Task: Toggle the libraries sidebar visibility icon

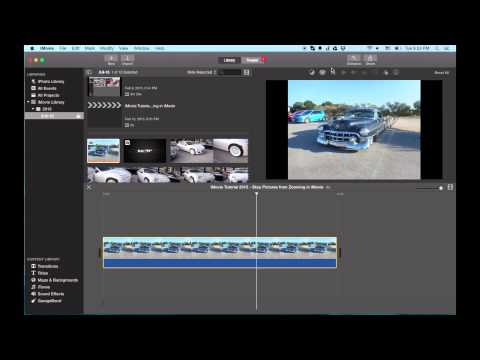Action: pos(89,72)
